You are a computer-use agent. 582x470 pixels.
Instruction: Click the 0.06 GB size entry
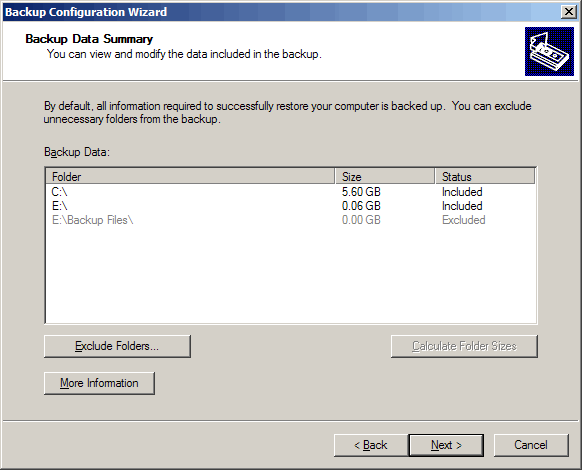coord(361,206)
